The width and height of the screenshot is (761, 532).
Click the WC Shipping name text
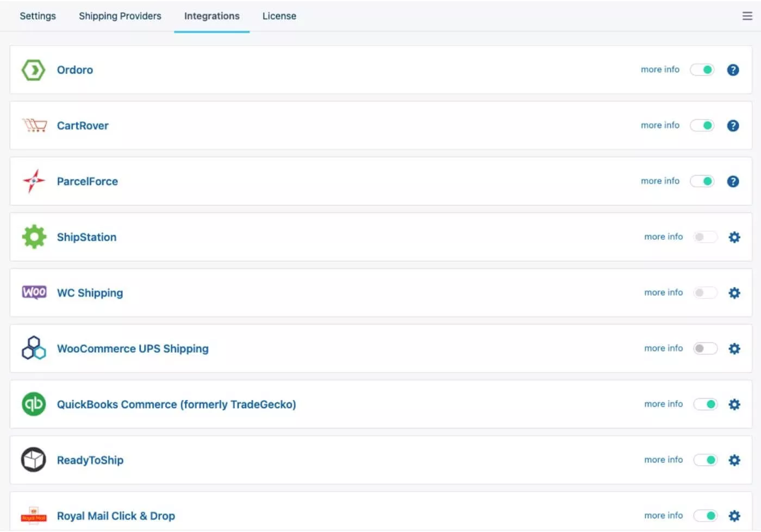tap(90, 293)
